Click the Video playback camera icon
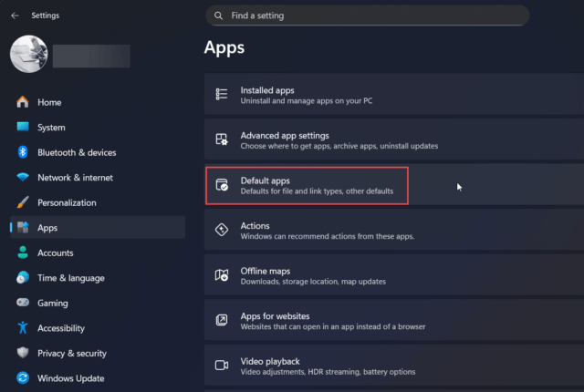The width and height of the screenshot is (584, 392). tap(222, 366)
